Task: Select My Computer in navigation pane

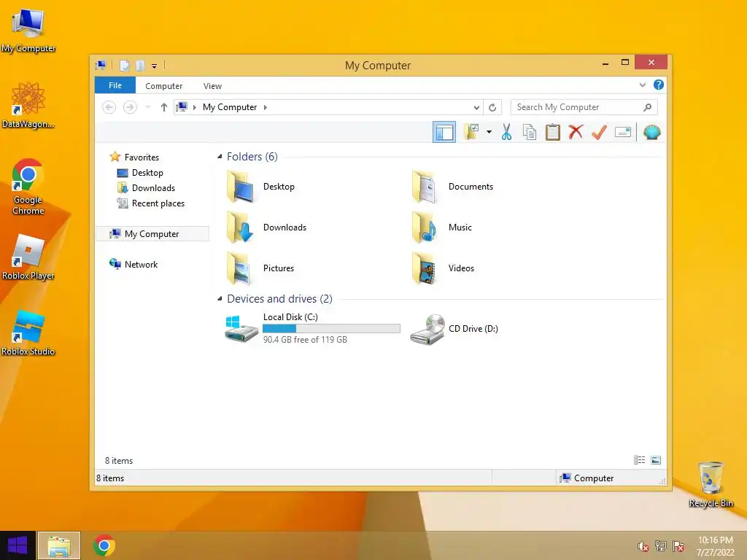Action: pyautogui.click(x=152, y=234)
